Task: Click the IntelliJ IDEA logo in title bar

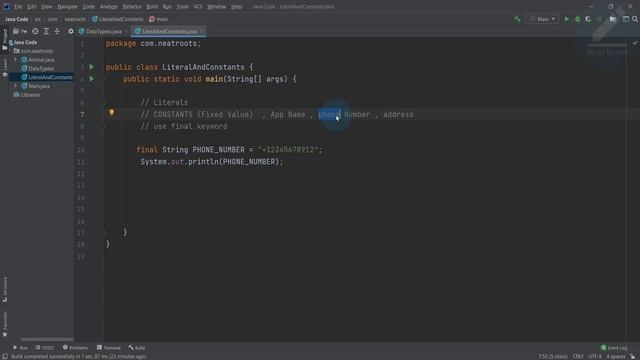Action: [x=6, y=6]
